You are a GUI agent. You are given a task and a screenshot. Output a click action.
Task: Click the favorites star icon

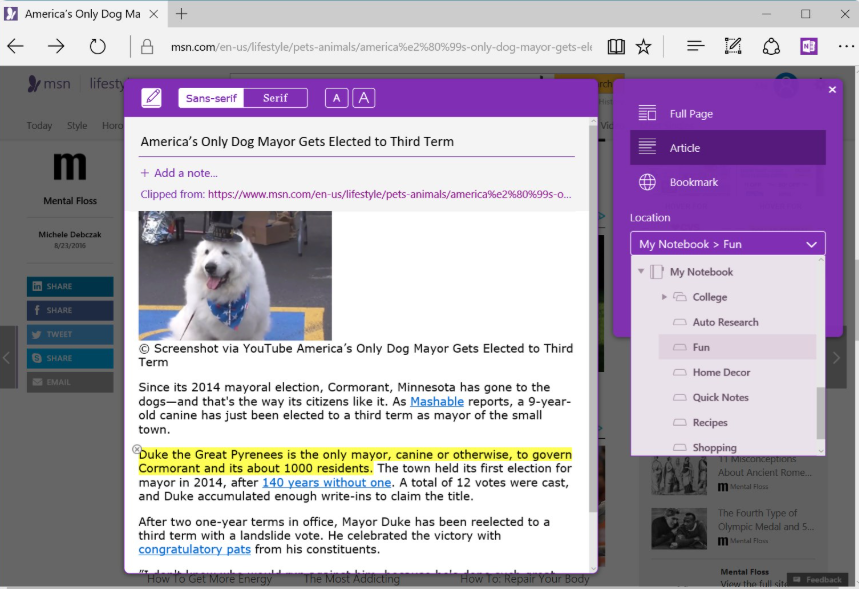[643, 46]
